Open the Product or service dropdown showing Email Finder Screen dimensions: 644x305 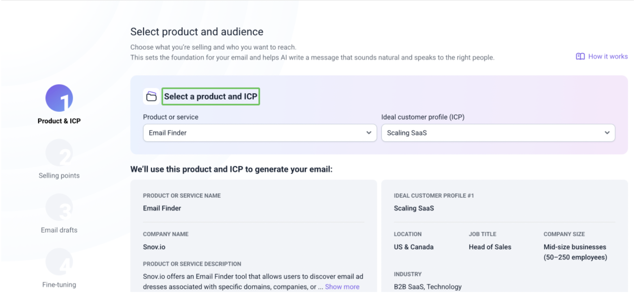click(x=260, y=133)
